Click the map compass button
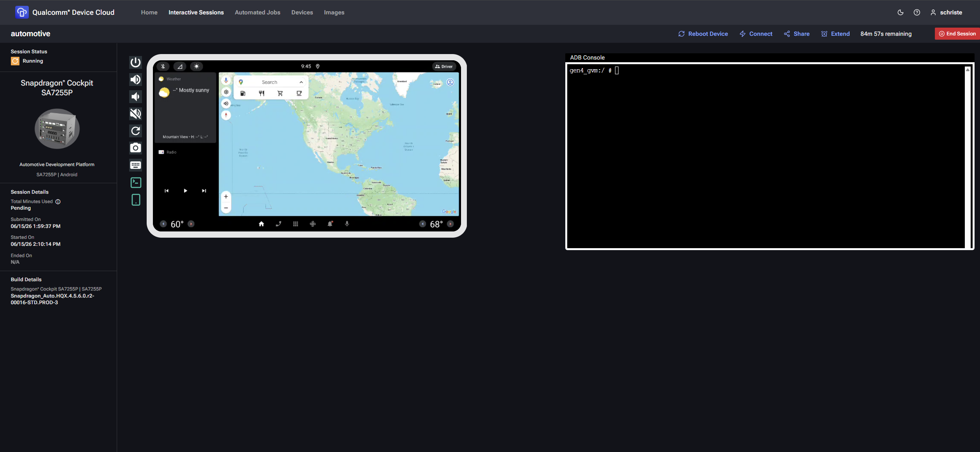980x452 pixels. (226, 115)
